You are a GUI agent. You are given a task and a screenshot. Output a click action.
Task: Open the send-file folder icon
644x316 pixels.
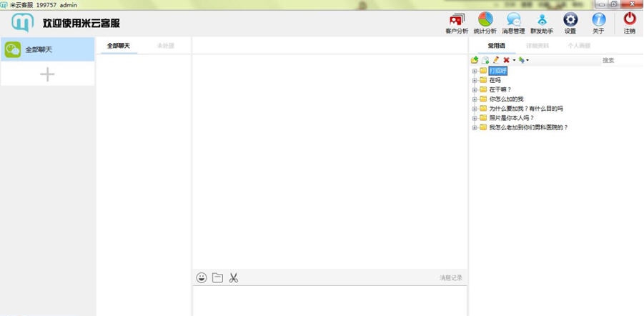pyautogui.click(x=217, y=278)
